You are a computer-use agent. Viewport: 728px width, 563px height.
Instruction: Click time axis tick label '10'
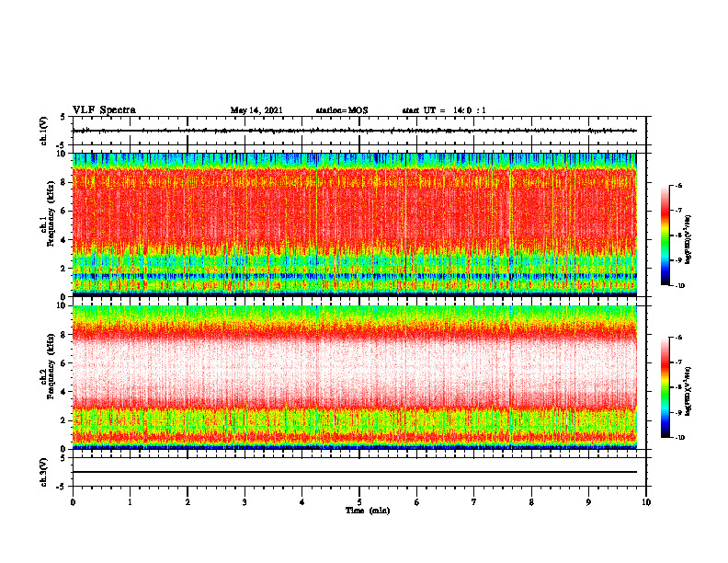click(646, 502)
